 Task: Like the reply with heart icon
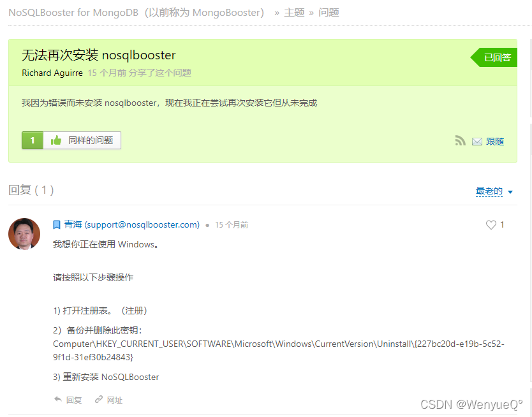pyautogui.click(x=491, y=225)
